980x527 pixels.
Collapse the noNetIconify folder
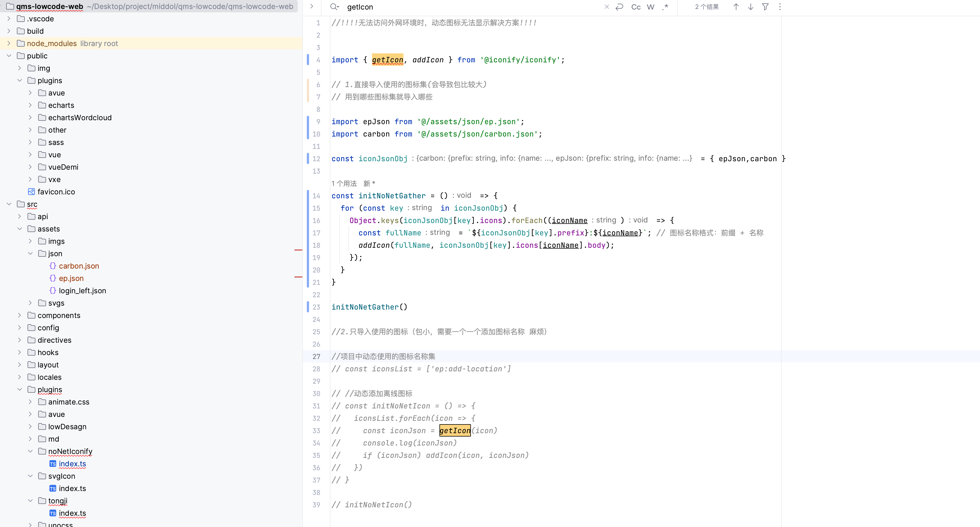(x=30, y=452)
